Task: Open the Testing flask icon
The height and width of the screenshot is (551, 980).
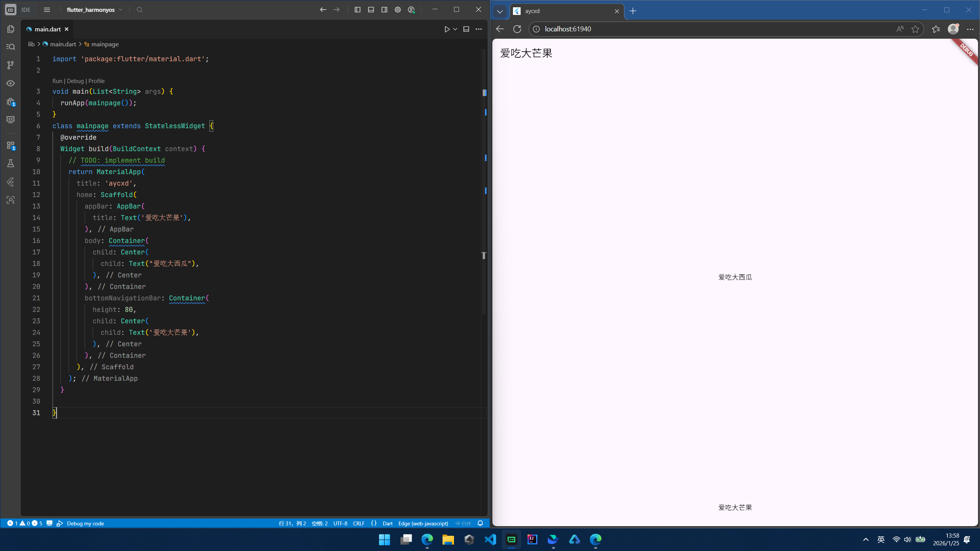Action: click(11, 163)
